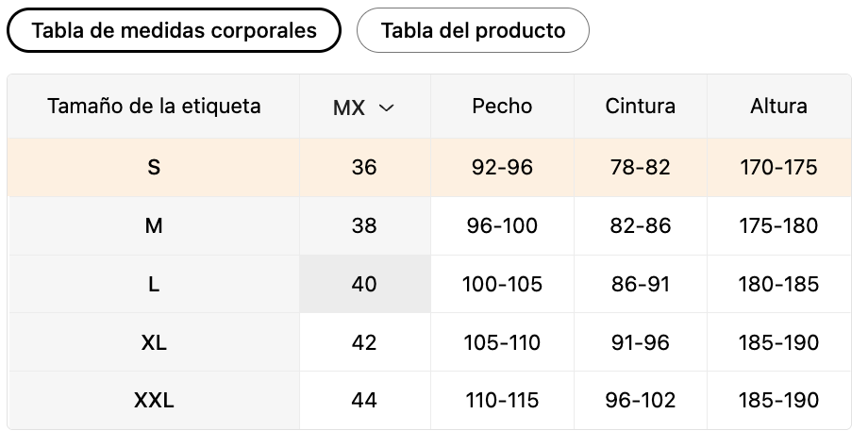
Task: Click the chest value 100-105
Action: click(x=502, y=285)
